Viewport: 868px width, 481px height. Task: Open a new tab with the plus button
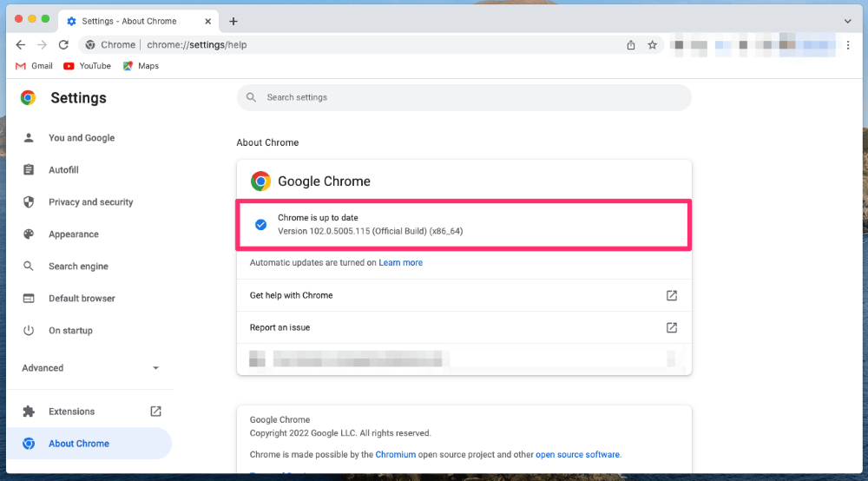click(233, 21)
